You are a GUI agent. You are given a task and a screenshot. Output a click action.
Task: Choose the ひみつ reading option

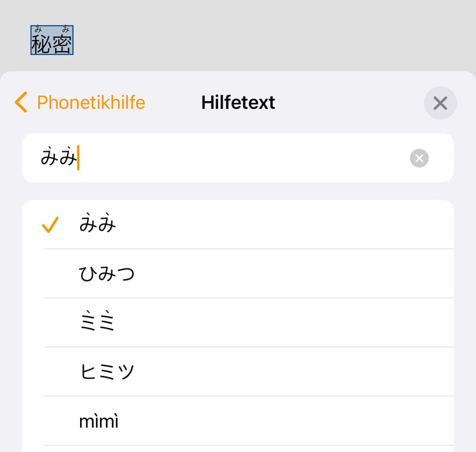click(x=107, y=274)
